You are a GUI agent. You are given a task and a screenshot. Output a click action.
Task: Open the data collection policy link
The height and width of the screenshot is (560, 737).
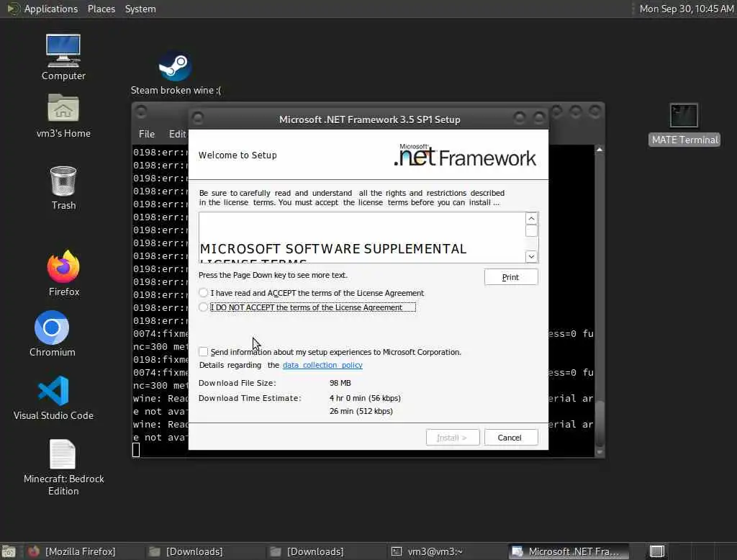pos(322,365)
